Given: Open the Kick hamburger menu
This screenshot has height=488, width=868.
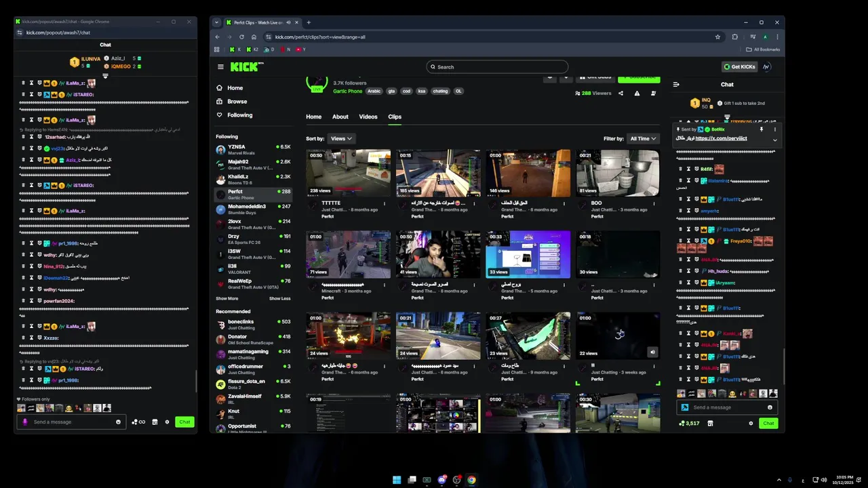Looking at the screenshot, I should point(220,67).
